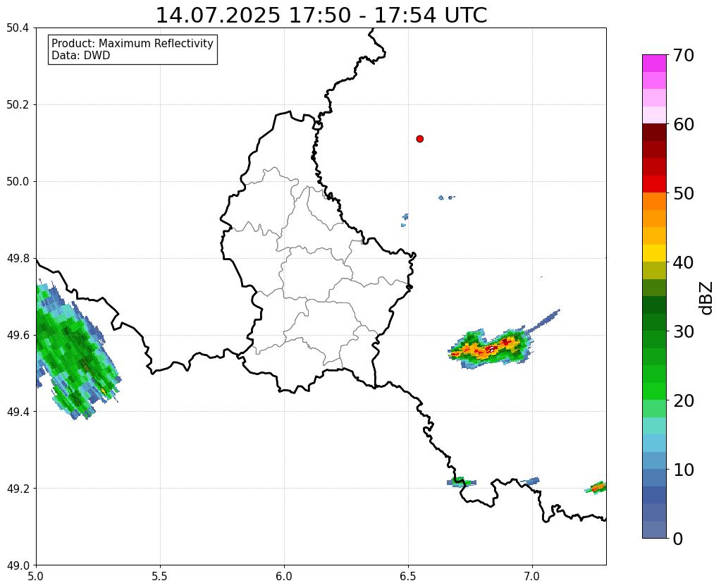
Task: Select the red dot station marker
Action: click(420, 139)
